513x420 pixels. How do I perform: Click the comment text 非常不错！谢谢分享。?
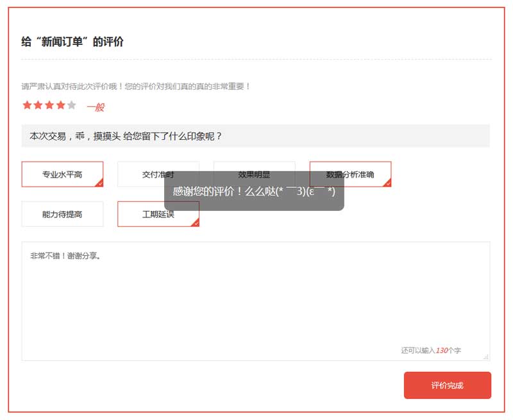(x=66, y=256)
